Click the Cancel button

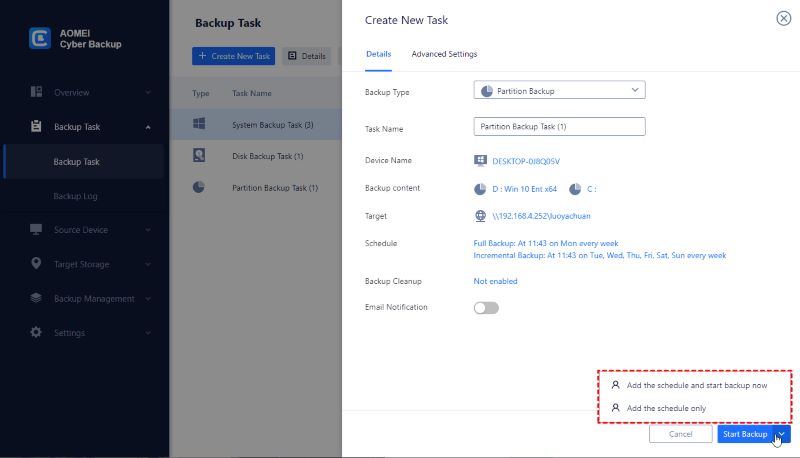(681, 434)
